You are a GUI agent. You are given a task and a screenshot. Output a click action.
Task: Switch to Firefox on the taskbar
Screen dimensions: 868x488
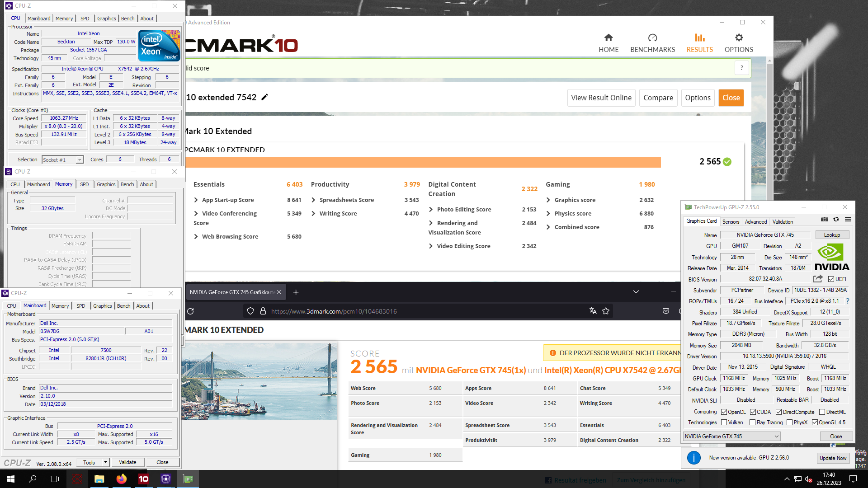(x=121, y=479)
